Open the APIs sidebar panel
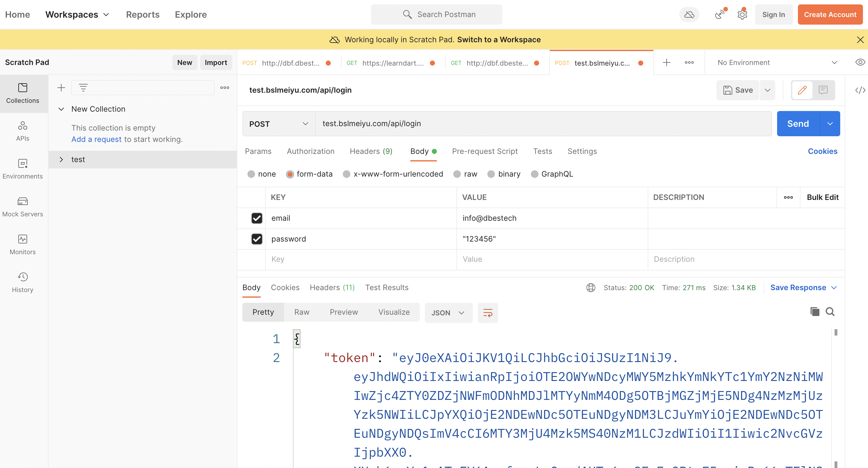The image size is (868, 468). 23,131
